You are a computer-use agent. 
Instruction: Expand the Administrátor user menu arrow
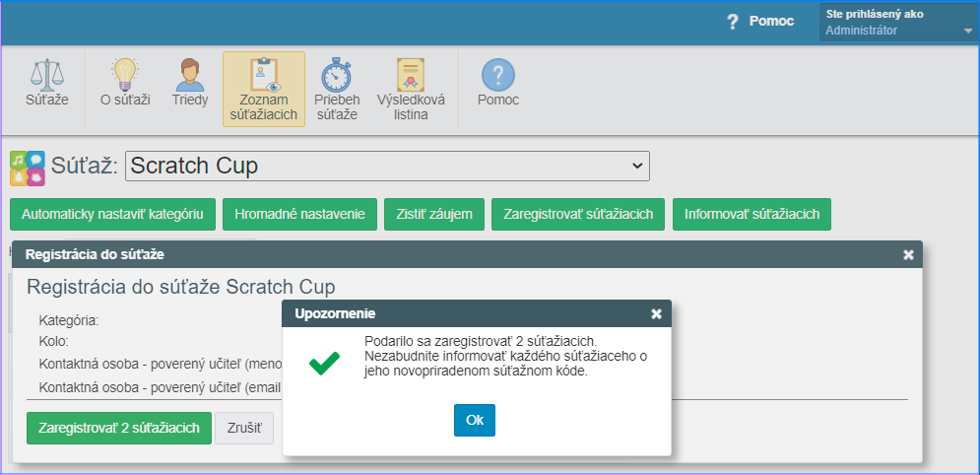click(967, 32)
